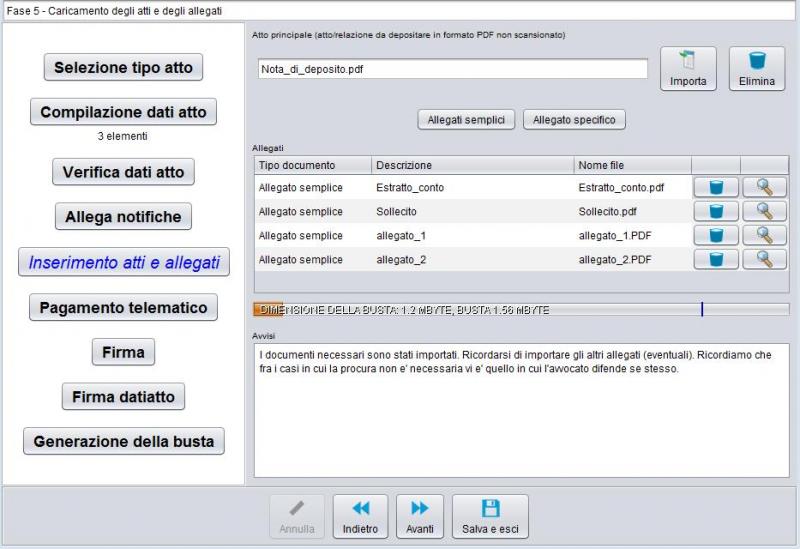Go to the Firma datiatto step
Viewport: 800px width, 549px height.
click(x=123, y=396)
